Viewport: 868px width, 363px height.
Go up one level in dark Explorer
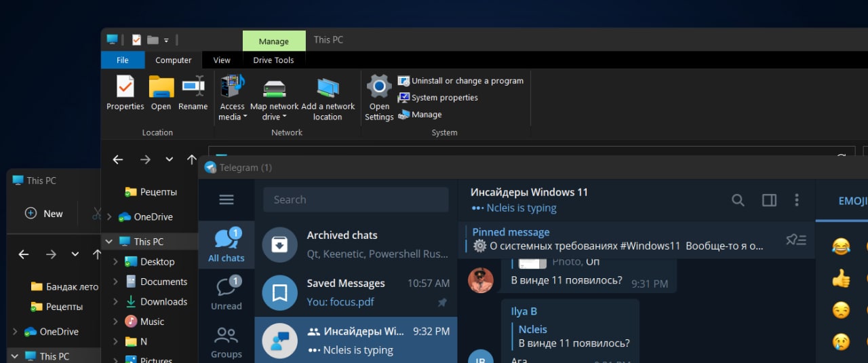[192, 159]
